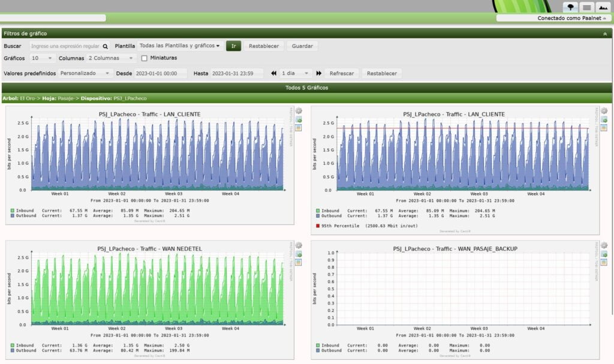The width and height of the screenshot is (614, 364).
Task: Click the red 95th Percentile legend swatch
Action: click(318, 226)
